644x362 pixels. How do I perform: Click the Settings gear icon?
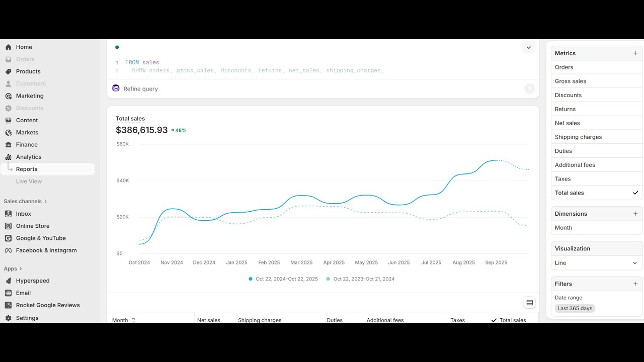click(8, 318)
